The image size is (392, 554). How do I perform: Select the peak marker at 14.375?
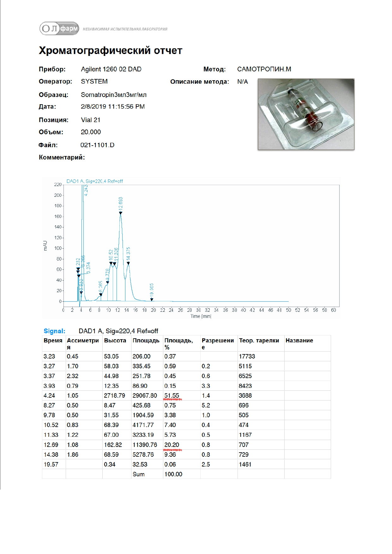128,263
